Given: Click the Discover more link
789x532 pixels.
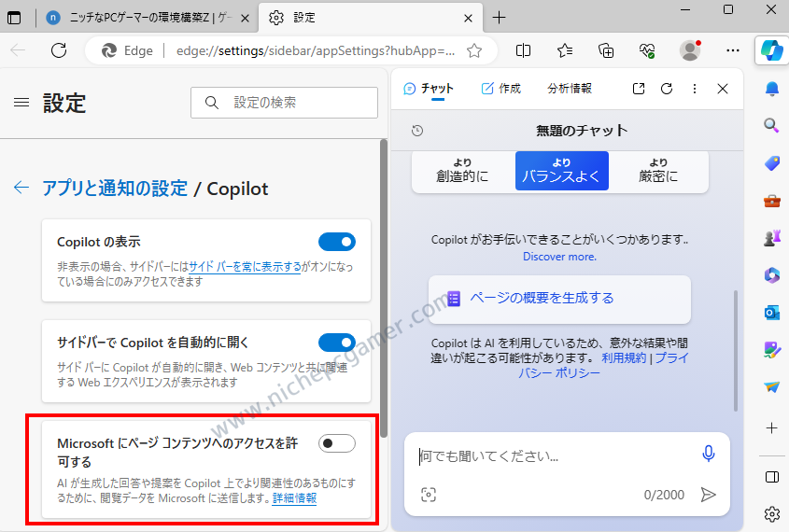Looking at the screenshot, I should point(559,257).
